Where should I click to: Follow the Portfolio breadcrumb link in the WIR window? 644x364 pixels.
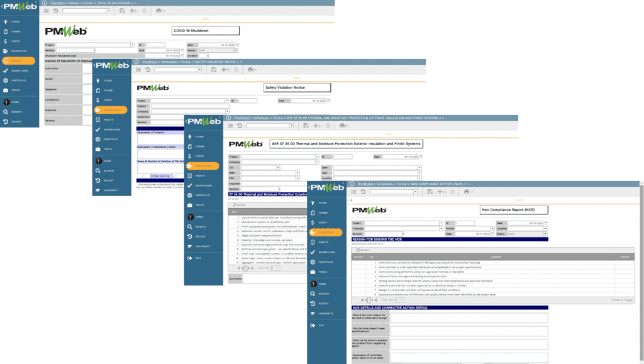pyautogui.click(x=242, y=118)
